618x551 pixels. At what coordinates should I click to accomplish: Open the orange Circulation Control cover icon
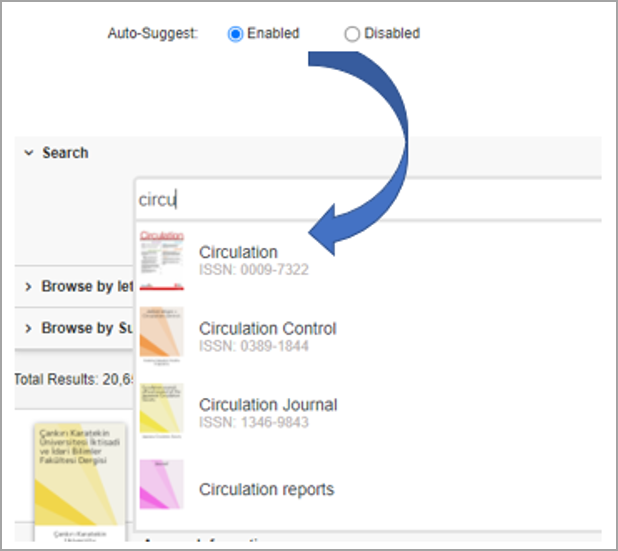[162, 336]
